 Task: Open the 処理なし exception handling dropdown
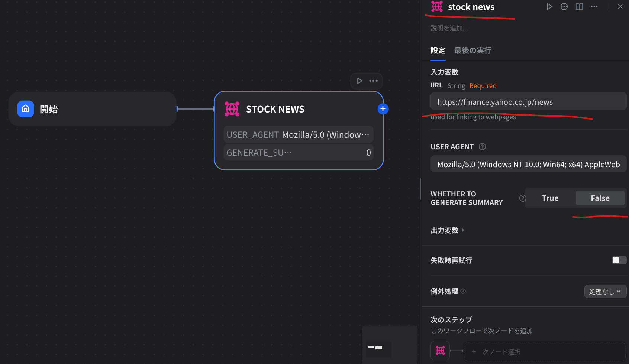point(605,291)
